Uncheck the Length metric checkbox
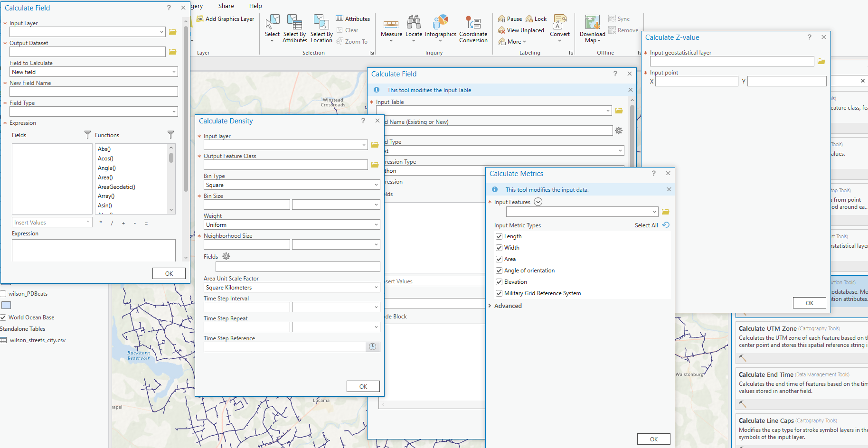This screenshot has width=868, height=448. [x=499, y=236]
